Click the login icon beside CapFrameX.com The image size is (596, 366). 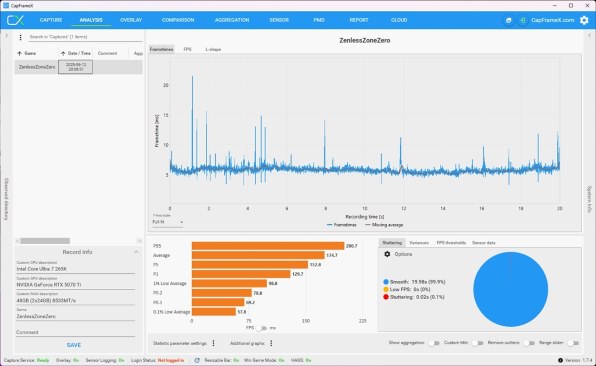click(x=523, y=20)
